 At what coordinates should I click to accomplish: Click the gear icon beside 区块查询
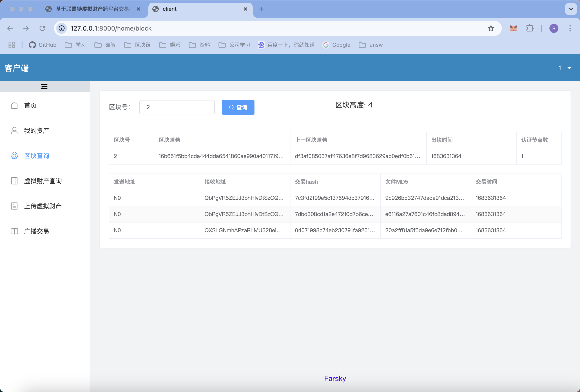[x=14, y=156]
